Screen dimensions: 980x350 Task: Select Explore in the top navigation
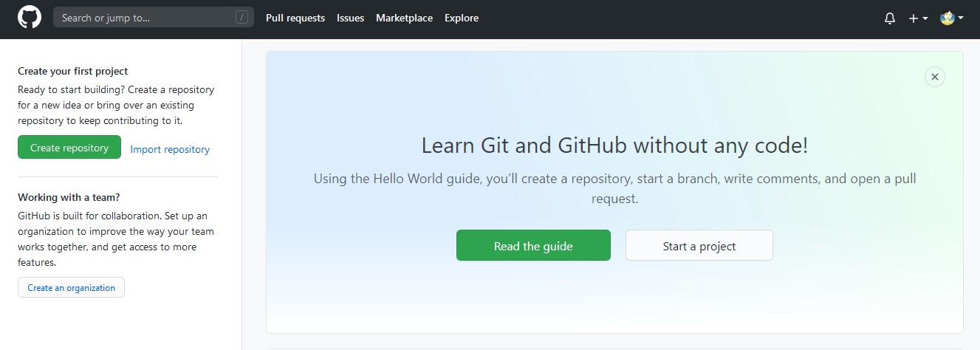[x=462, y=18]
